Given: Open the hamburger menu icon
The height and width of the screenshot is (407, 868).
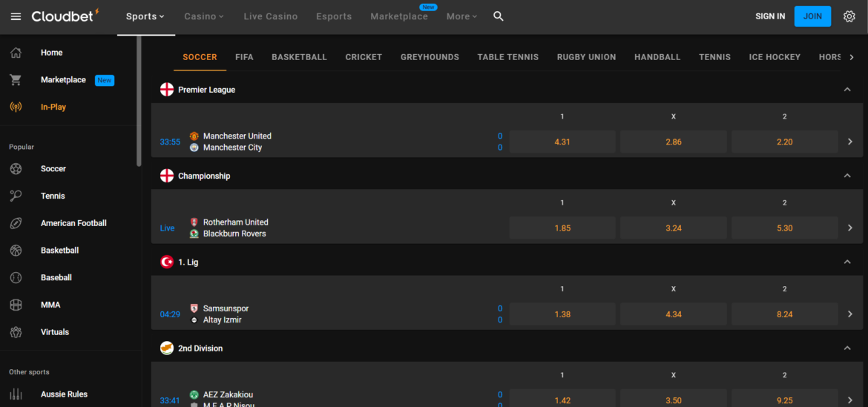Looking at the screenshot, I should (x=16, y=16).
